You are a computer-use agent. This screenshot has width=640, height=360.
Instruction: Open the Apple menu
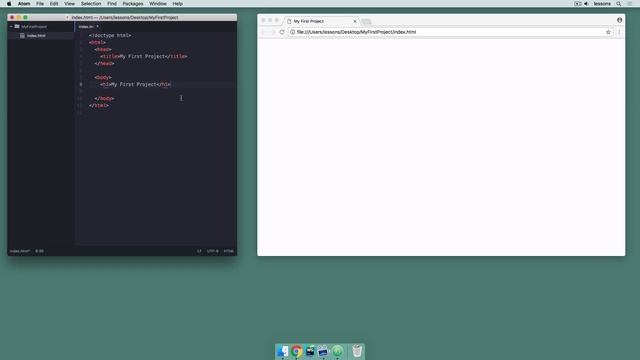click(9, 4)
